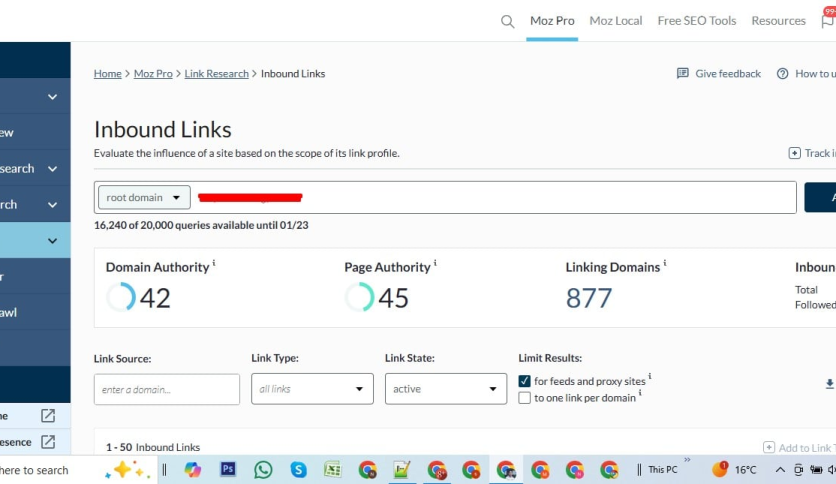Click the This PC taskbar toolbar
Viewport: 836px width, 484px height.
pyautogui.click(x=663, y=470)
